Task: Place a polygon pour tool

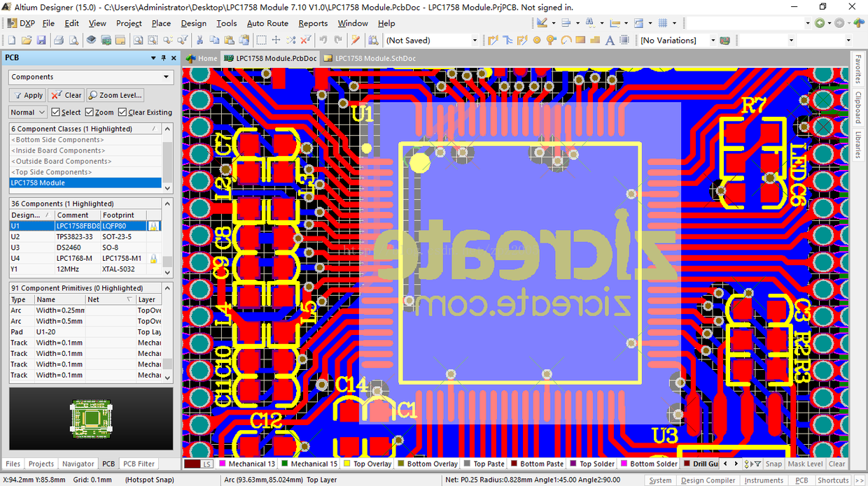Action: coord(595,40)
